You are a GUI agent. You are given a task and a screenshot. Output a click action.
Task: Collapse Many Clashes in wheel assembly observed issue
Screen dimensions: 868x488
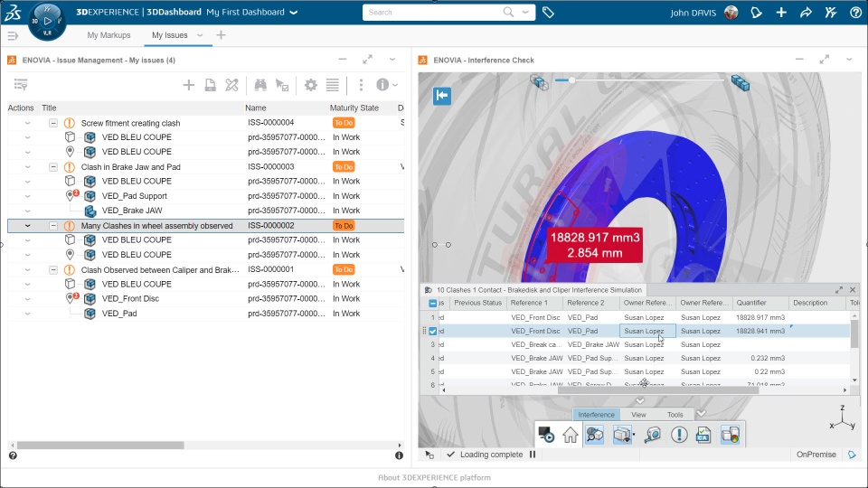53,226
